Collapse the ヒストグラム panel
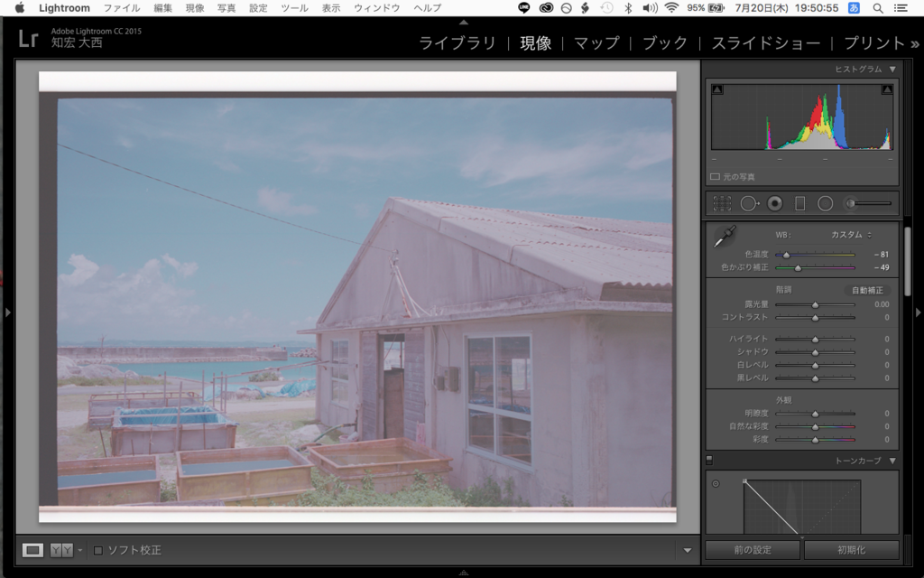The width and height of the screenshot is (924, 578). 892,69
